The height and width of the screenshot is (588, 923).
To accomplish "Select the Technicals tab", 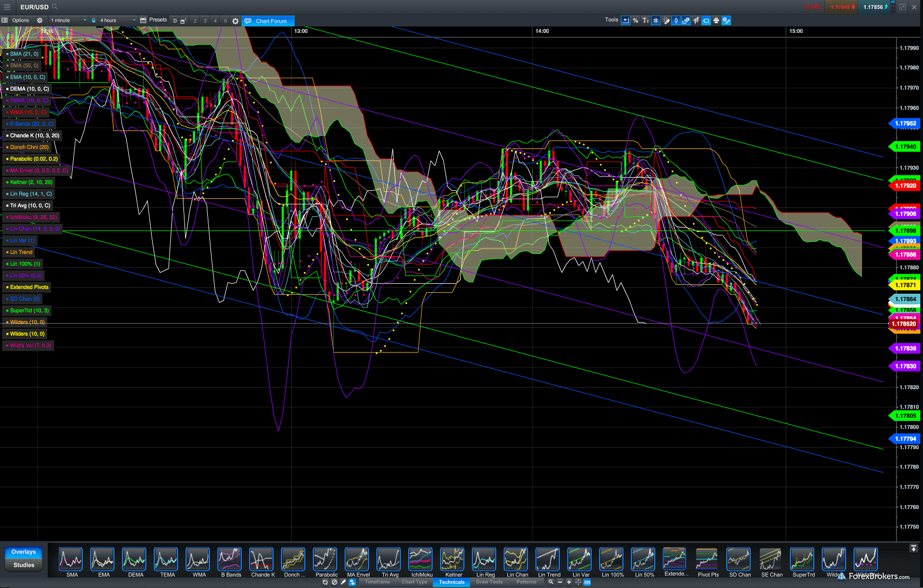I will point(452,582).
